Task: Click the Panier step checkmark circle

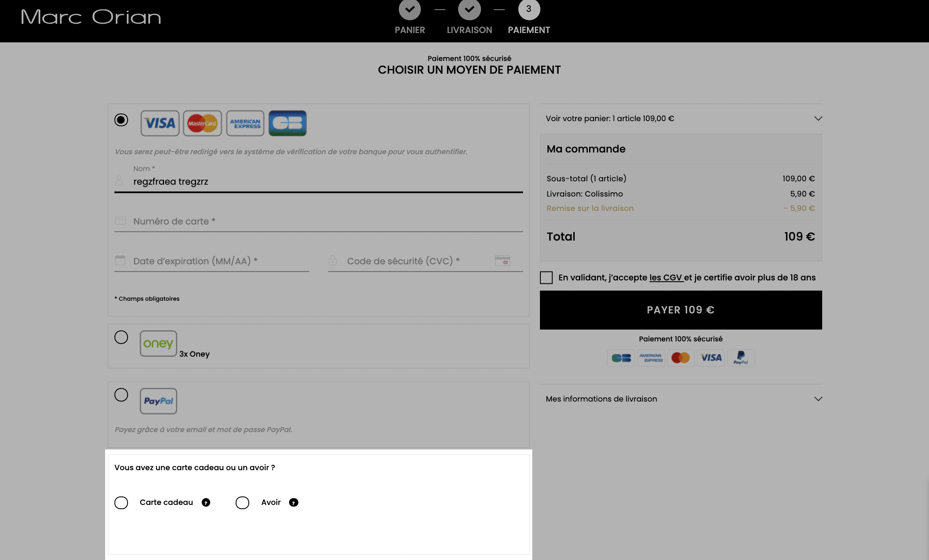Action: [x=410, y=9]
